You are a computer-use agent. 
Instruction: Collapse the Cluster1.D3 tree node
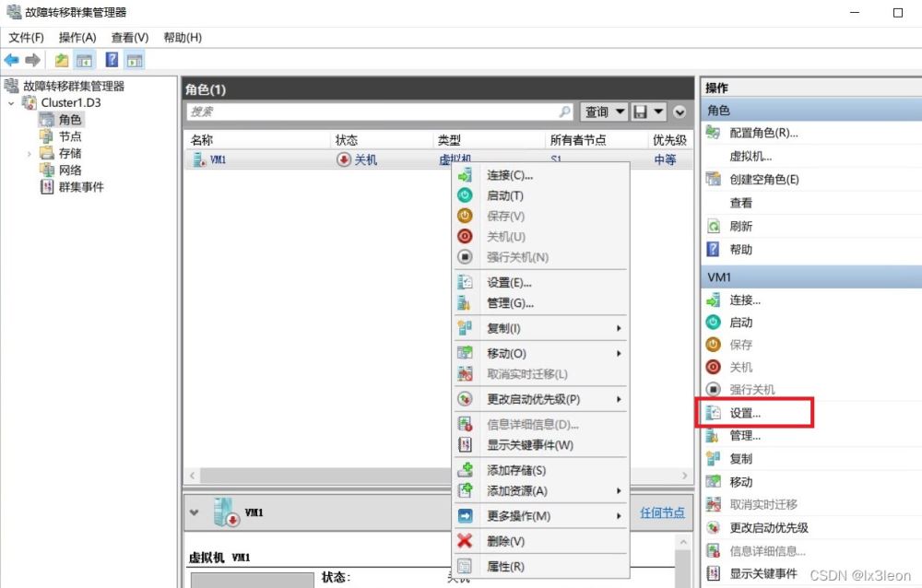(11, 103)
